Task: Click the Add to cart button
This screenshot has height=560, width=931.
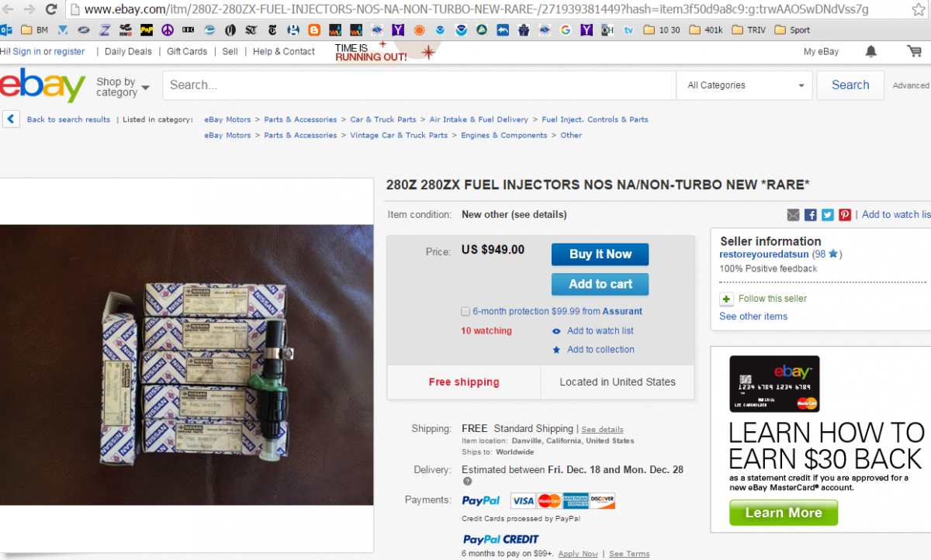Action: click(600, 284)
